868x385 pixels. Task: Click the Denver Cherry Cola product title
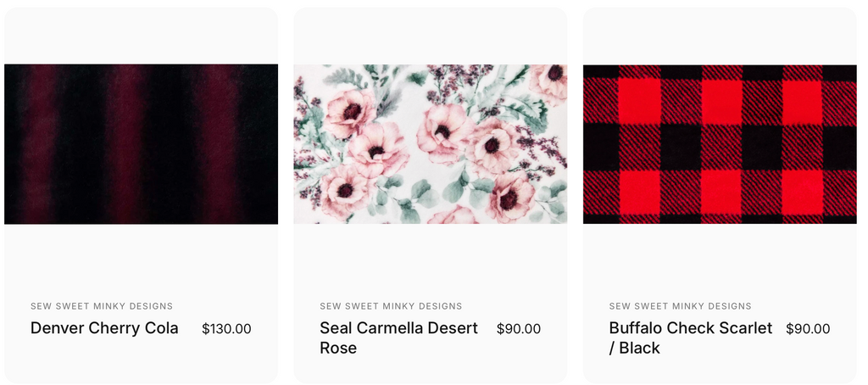(104, 328)
